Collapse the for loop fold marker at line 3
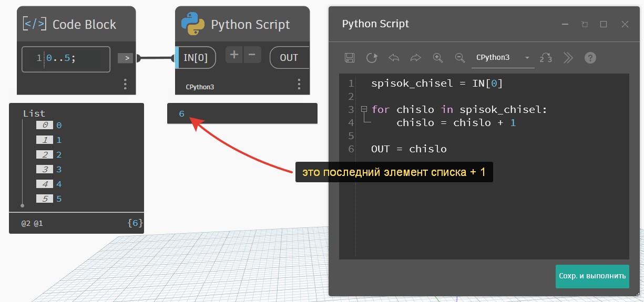 364,110
